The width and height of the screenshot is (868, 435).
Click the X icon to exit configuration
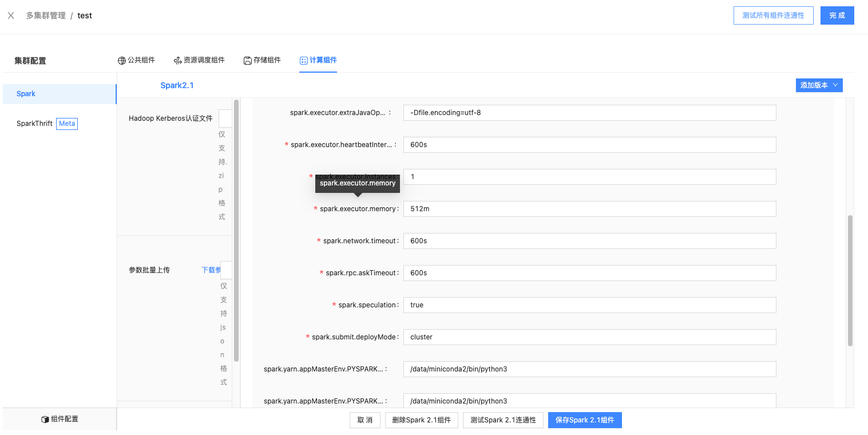10,15
